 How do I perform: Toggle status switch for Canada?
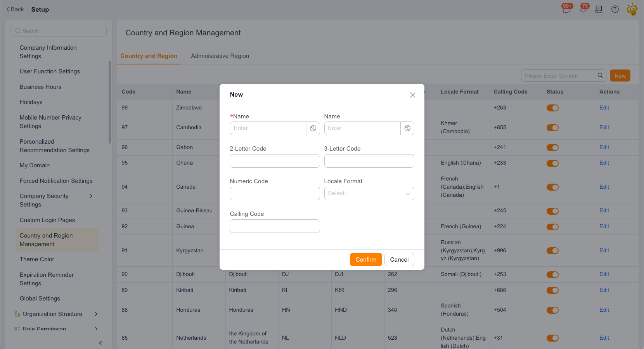(552, 187)
